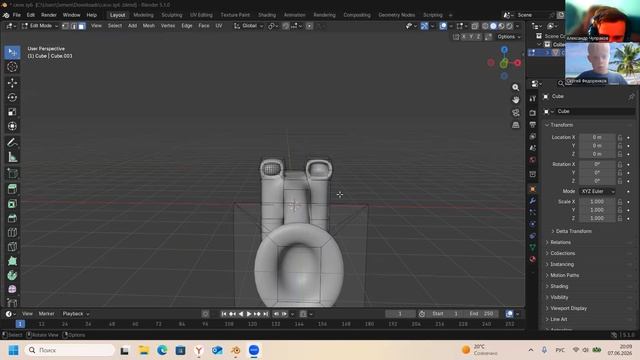The height and width of the screenshot is (360, 640).
Task: Select the Select Box tool
Action: click(x=12, y=52)
